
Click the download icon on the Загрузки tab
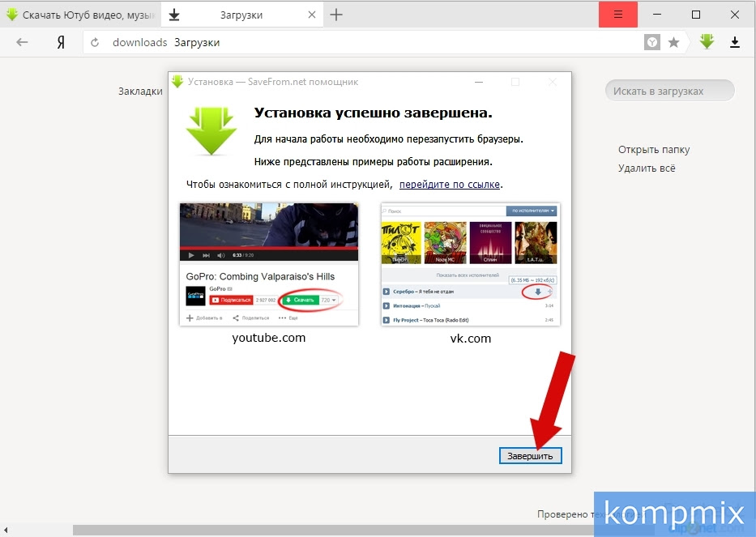174,15
